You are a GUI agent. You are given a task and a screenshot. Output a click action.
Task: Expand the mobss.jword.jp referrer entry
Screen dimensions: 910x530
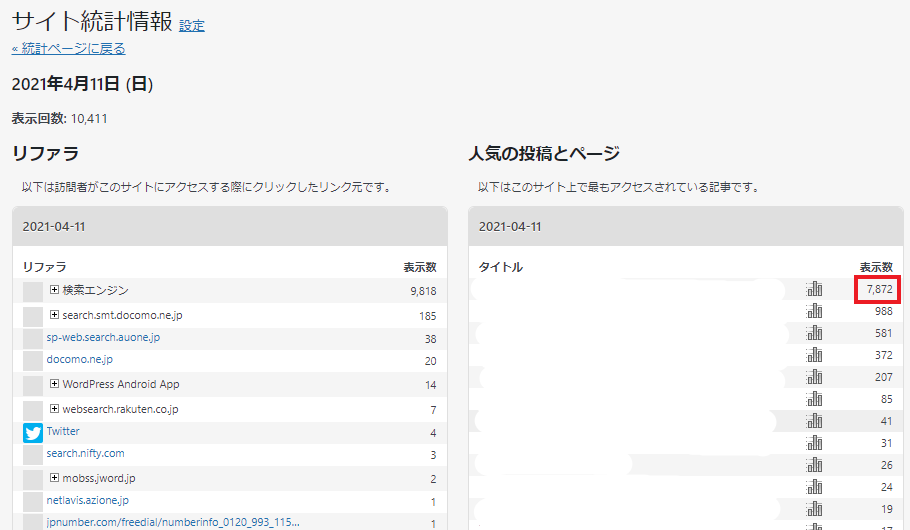pos(55,478)
